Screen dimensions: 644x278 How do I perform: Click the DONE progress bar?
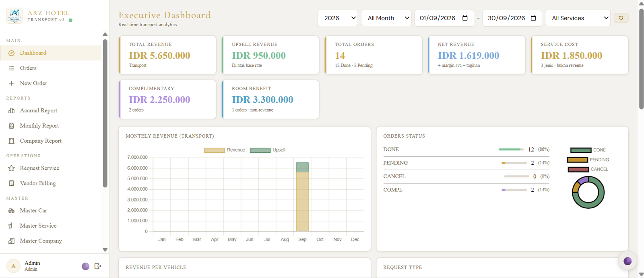tap(511, 149)
